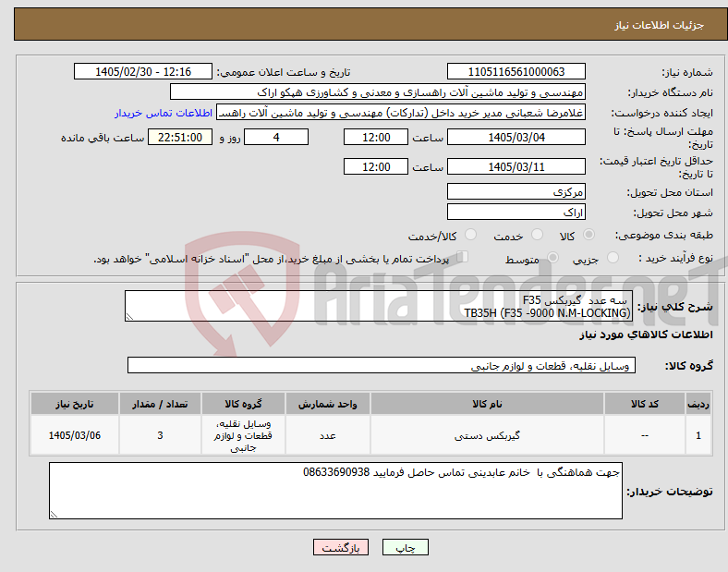This screenshot has width=728, height=572.
Task: Click the delivery province field مرکزی
Action: (x=516, y=191)
